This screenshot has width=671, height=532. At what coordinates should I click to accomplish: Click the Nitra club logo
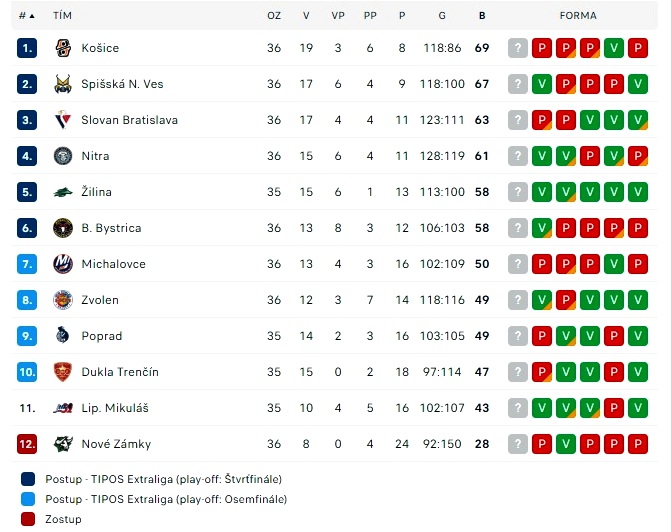tap(63, 156)
